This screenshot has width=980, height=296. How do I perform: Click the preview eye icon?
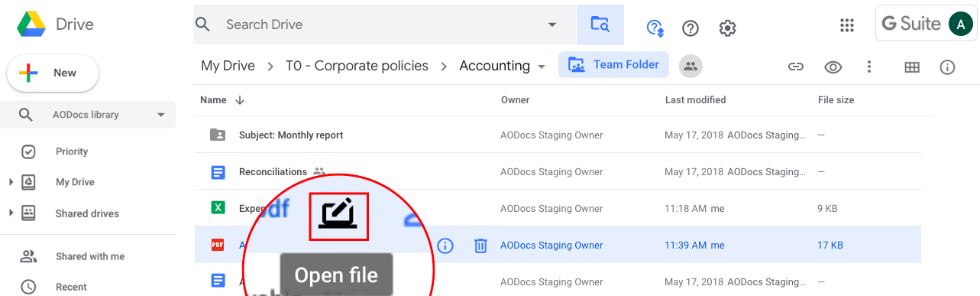833,67
